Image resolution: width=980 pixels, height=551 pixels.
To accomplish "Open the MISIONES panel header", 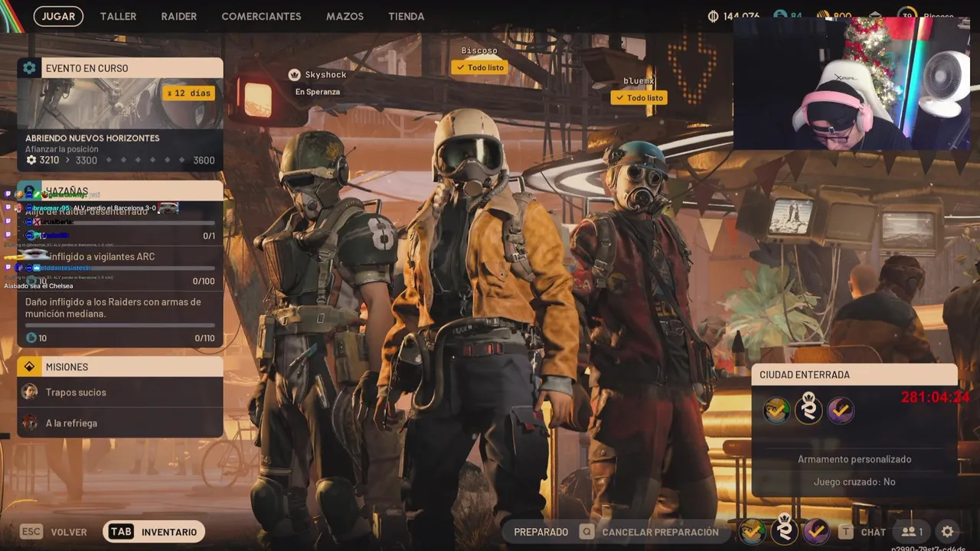I will [120, 367].
